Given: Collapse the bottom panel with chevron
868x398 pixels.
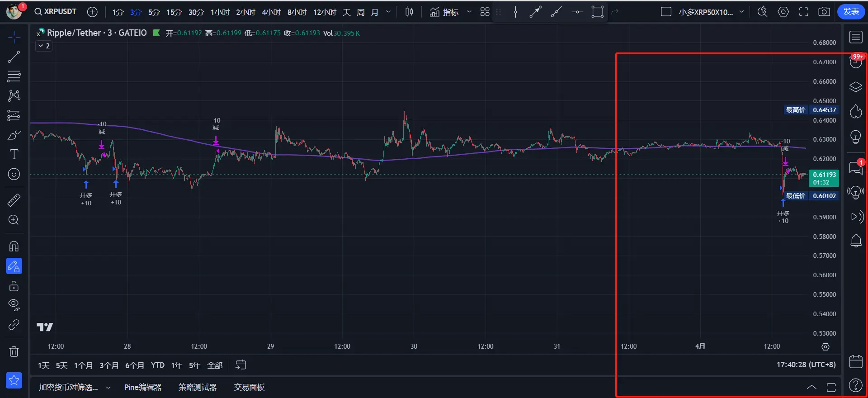Looking at the screenshot, I should (811, 387).
